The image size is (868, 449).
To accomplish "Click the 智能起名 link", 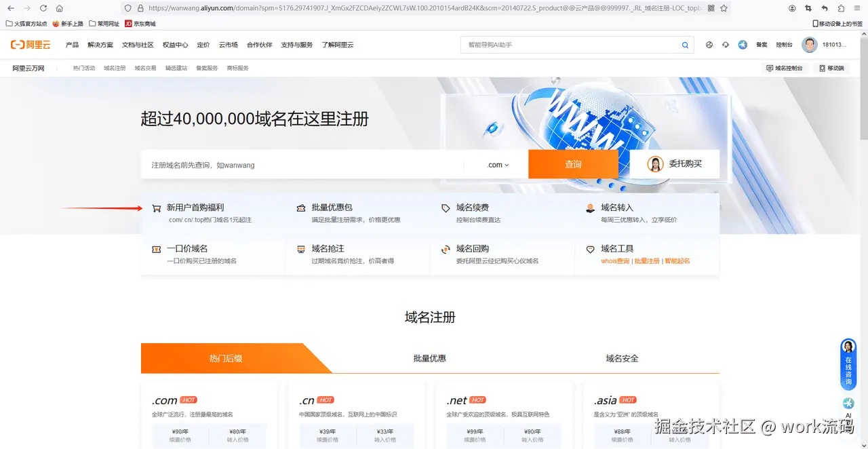I will [x=677, y=261].
